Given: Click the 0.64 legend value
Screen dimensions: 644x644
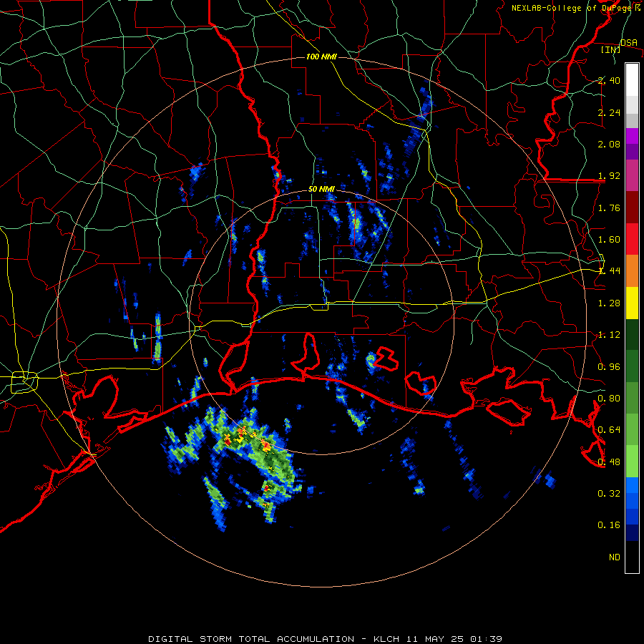Looking at the screenshot, I should [609, 430].
